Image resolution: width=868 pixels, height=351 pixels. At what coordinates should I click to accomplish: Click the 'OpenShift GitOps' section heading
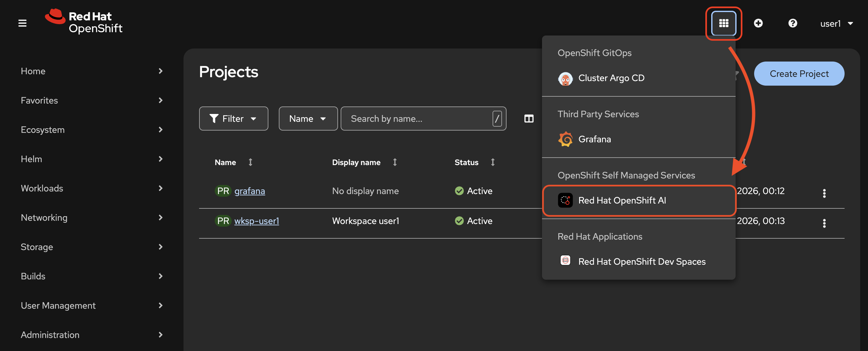[594, 53]
